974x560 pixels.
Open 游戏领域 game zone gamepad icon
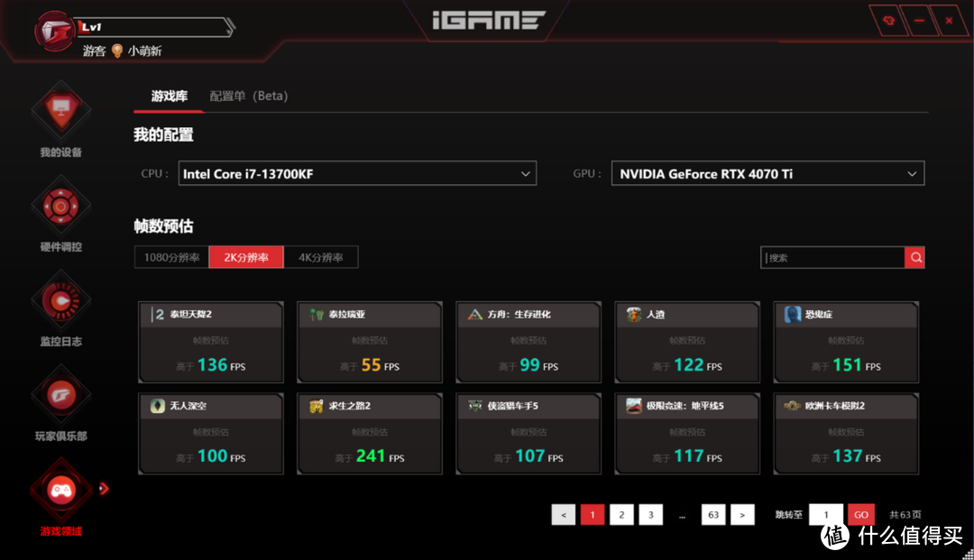(61, 491)
